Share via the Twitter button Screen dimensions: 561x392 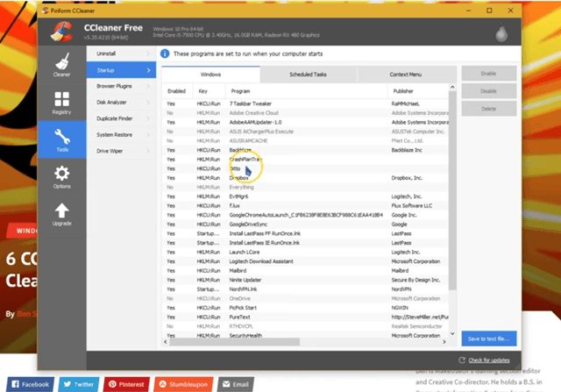coord(78,384)
